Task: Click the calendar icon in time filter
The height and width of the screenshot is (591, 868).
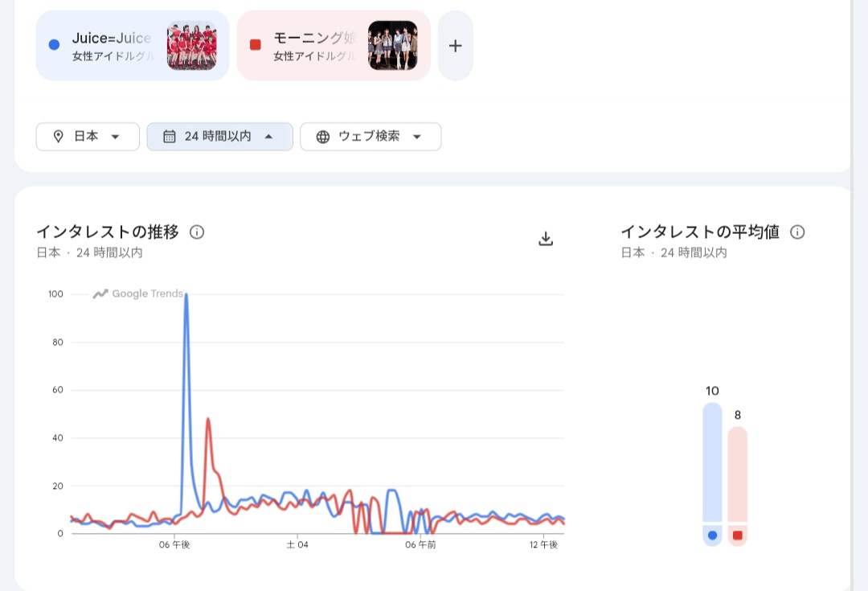Action: pyautogui.click(x=169, y=137)
